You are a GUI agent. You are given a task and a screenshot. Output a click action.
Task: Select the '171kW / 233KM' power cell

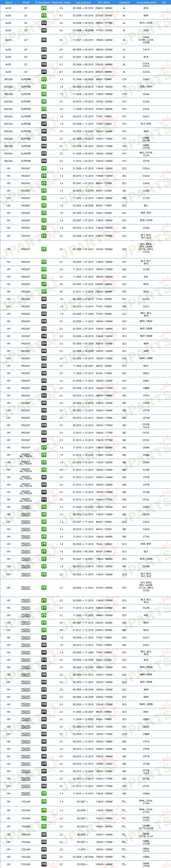[104, 30]
